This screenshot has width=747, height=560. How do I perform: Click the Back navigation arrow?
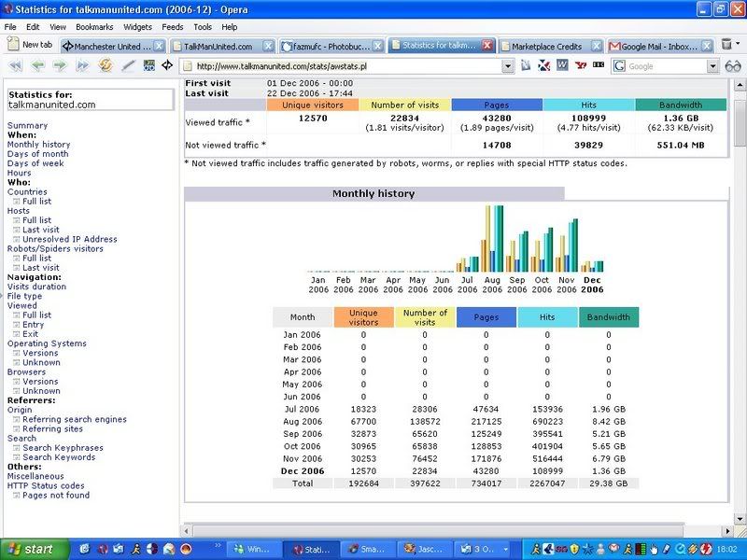point(38,66)
